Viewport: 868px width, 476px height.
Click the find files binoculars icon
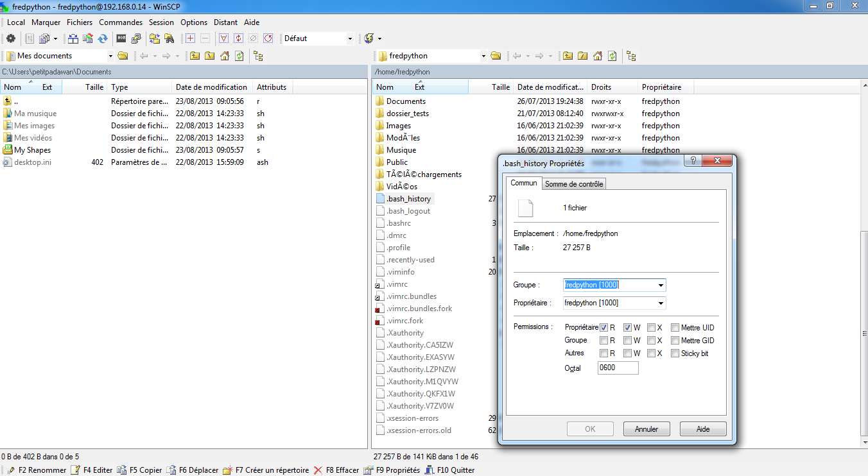point(169,38)
